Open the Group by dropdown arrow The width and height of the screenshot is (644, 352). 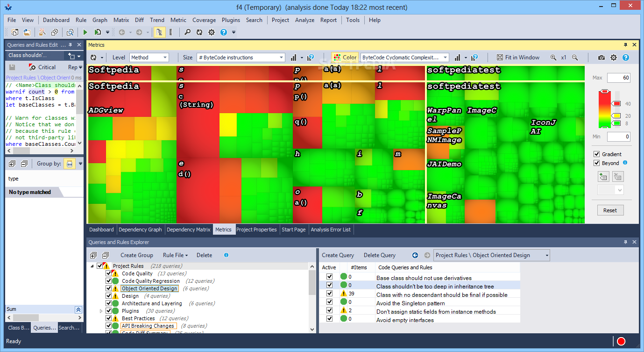pyautogui.click(x=80, y=164)
